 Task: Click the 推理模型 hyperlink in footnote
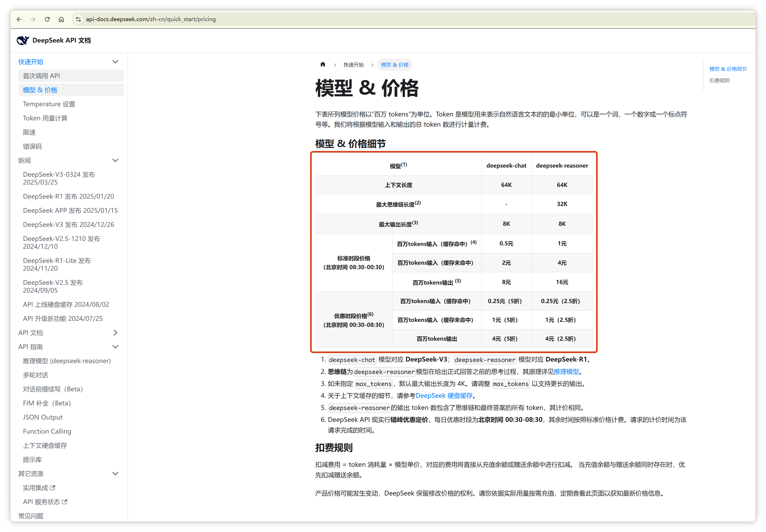566,372
